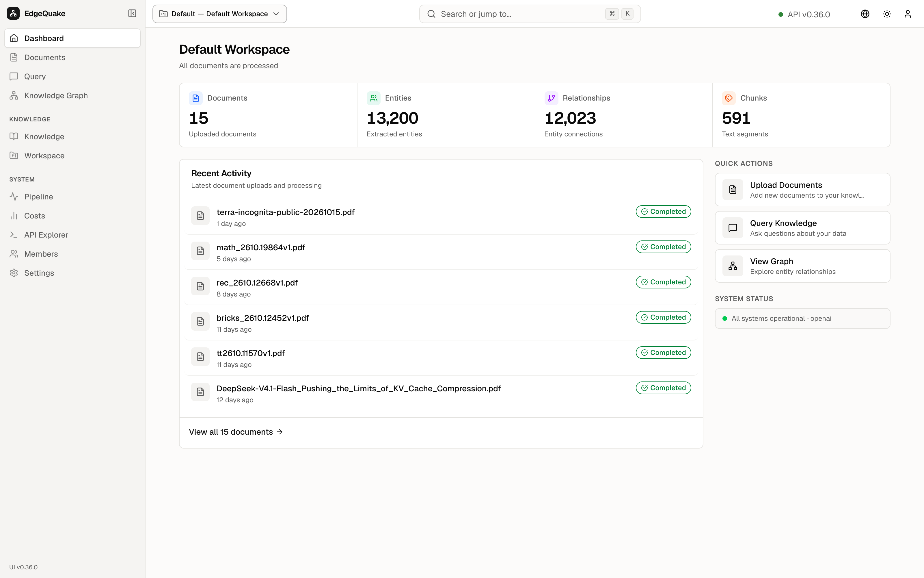Open the Default Workspace selector dropdown
Screen dimensions: 924x578
pos(219,14)
